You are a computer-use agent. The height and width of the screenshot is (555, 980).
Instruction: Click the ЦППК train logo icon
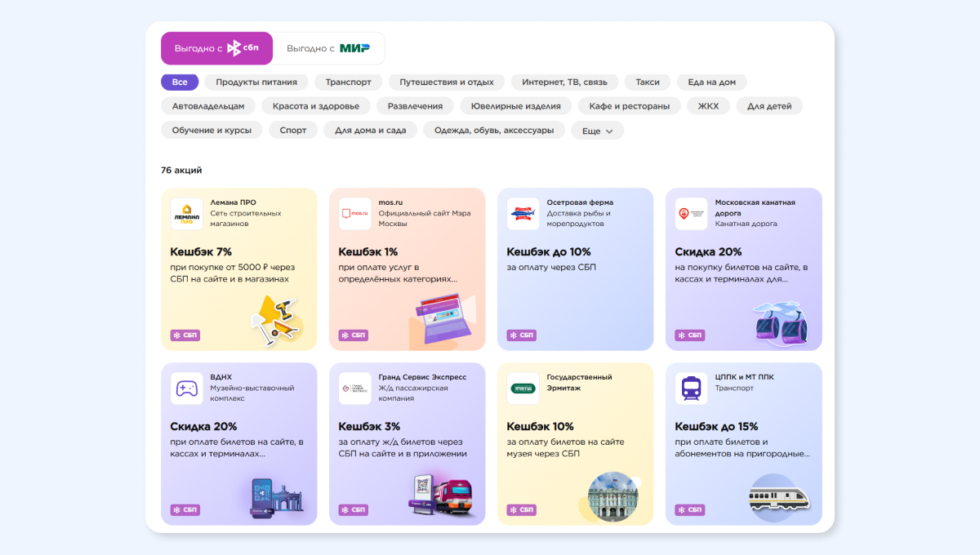pos(692,388)
